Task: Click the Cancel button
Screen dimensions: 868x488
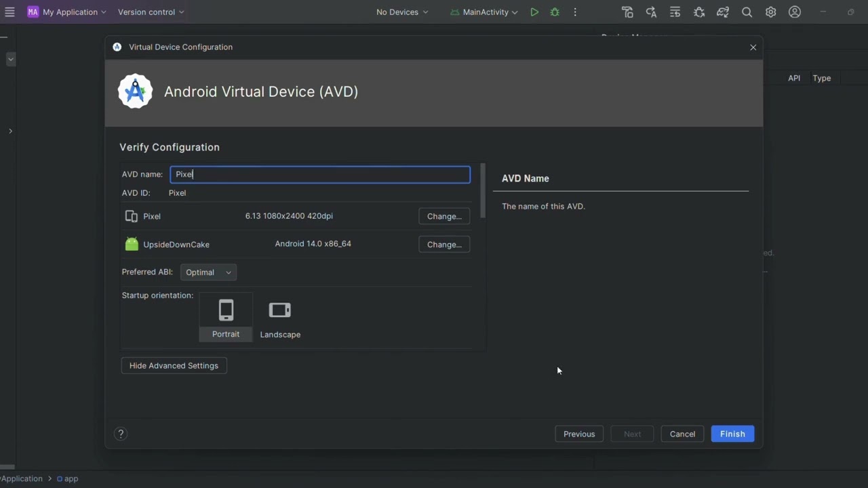Action: click(682, 434)
